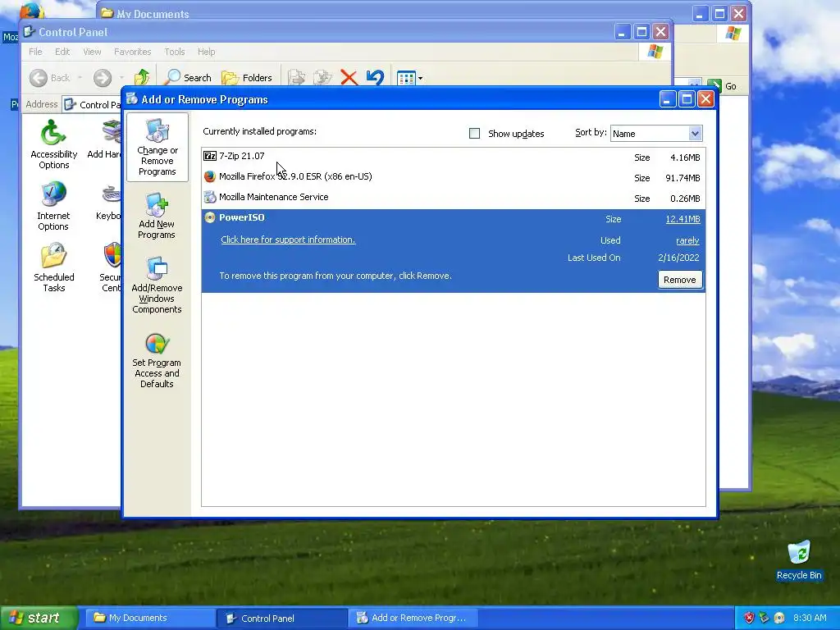This screenshot has height=630, width=840.
Task: Minimize the Add or Remove Programs window
Action: 667,99
